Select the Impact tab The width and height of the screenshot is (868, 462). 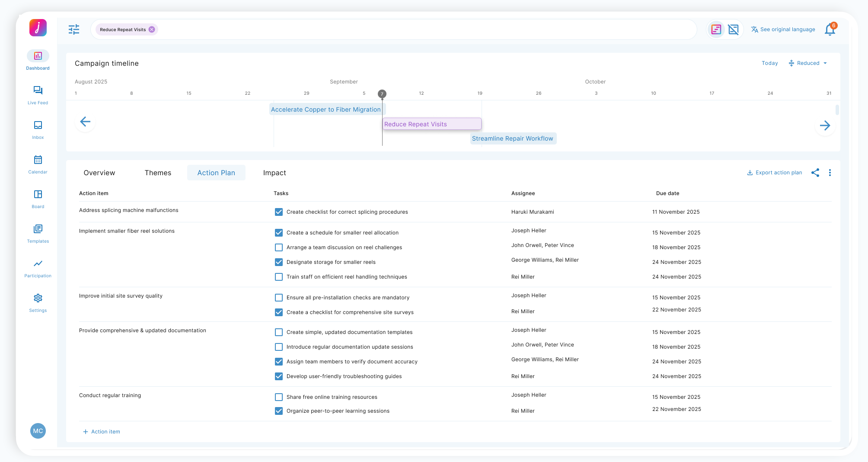274,173
